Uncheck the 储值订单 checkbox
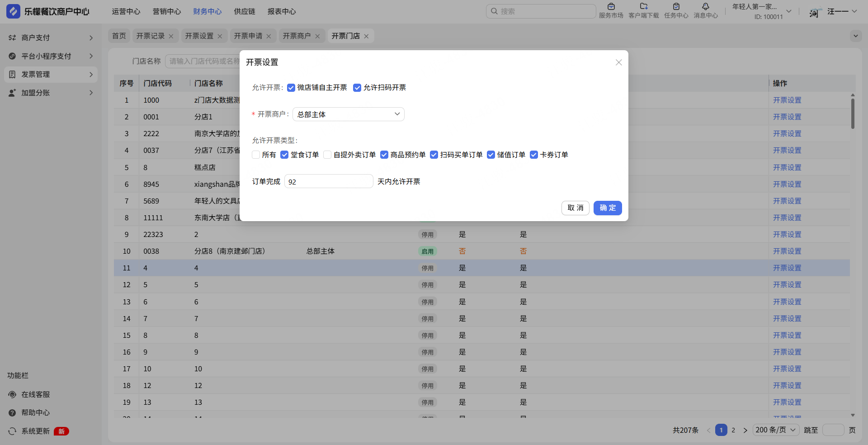 click(491, 155)
